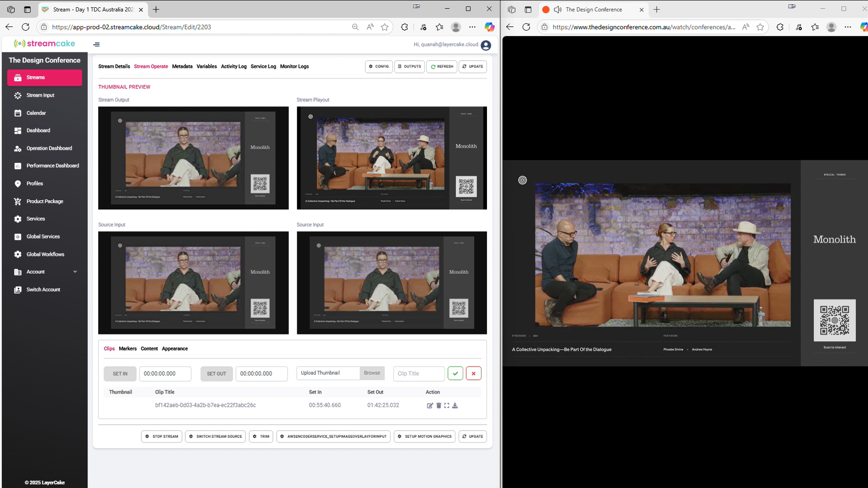
Task: Cancel the clip with red X button
Action: (474, 374)
